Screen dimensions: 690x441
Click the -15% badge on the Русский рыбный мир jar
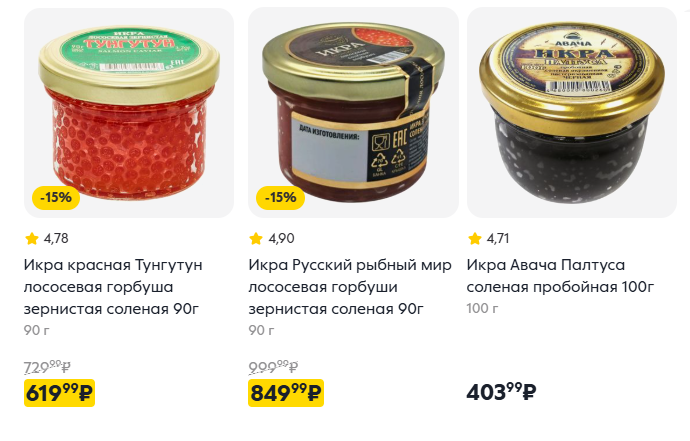point(280,198)
